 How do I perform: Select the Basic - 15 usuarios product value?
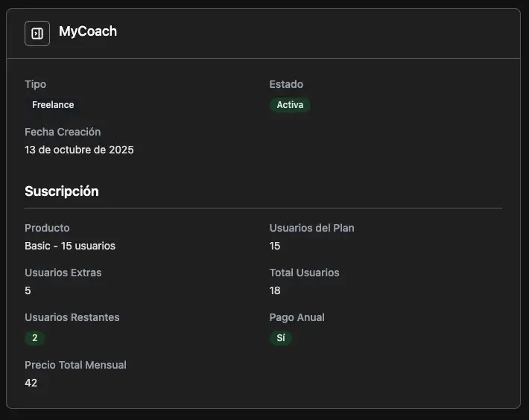pos(70,246)
